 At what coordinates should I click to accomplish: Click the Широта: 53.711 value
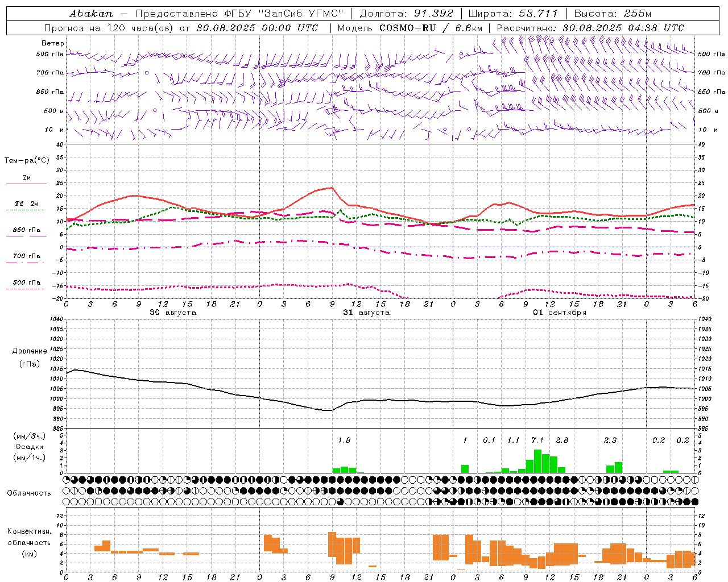pyautogui.click(x=514, y=14)
